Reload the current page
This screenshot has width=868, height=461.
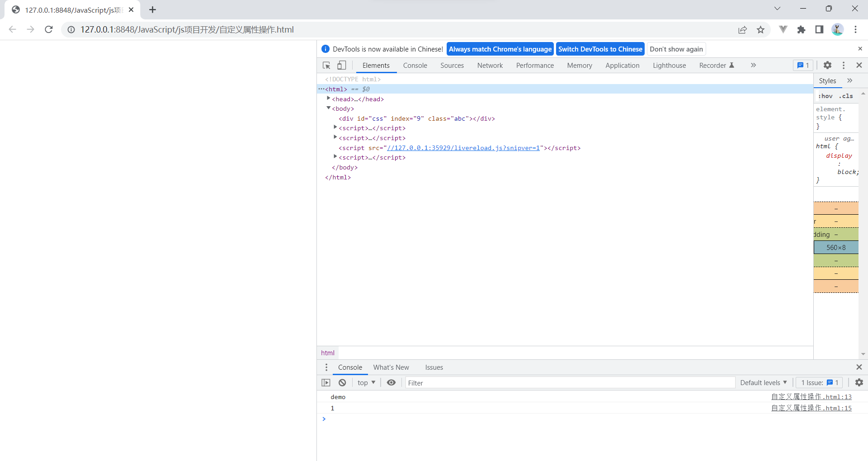[48, 29]
